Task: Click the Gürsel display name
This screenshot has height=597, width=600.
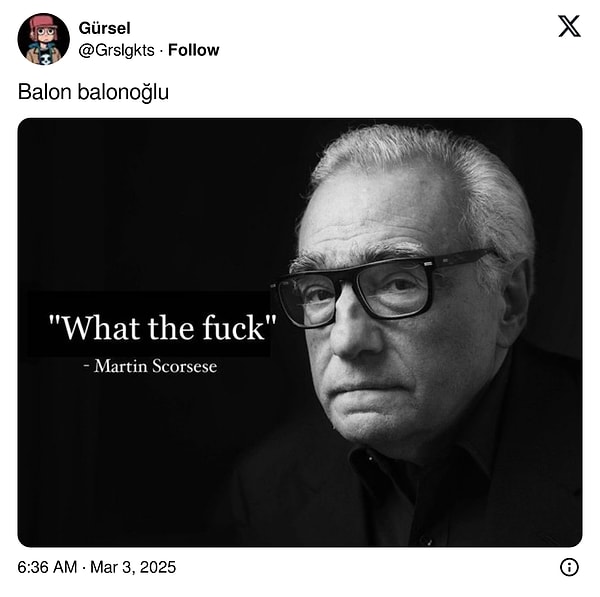Action: coord(104,28)
